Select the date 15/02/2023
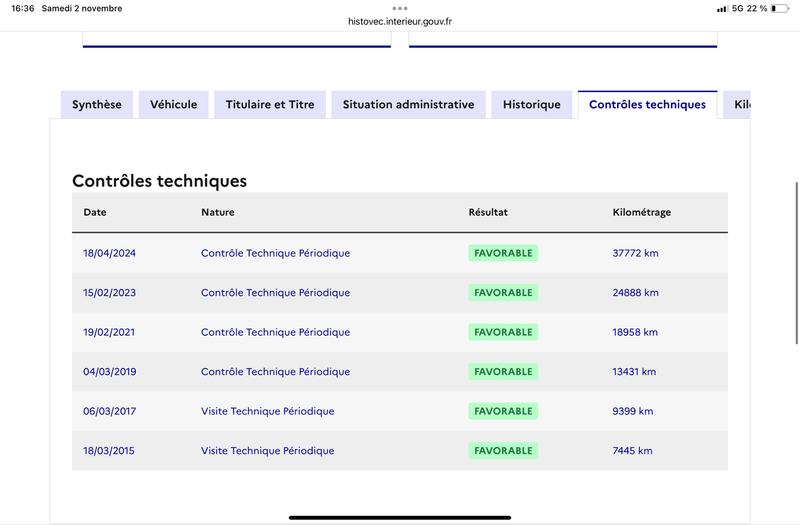The width and height of the screenshot is (800, 525). [110, 292]
